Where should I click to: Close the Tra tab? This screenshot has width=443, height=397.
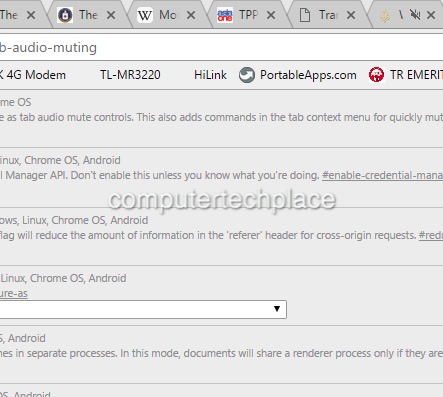click(x=351, y=15)
